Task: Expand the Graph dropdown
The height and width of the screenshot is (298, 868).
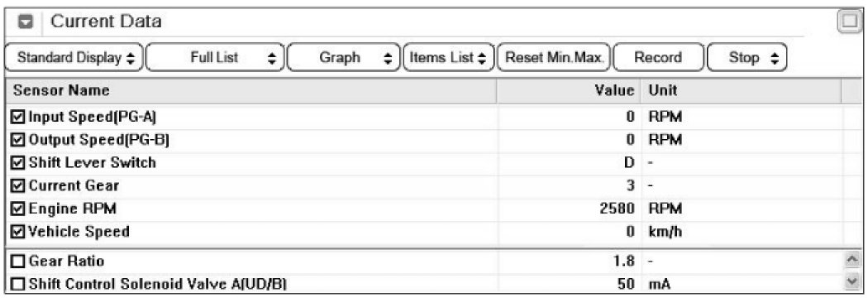Action: click(344, 58)
